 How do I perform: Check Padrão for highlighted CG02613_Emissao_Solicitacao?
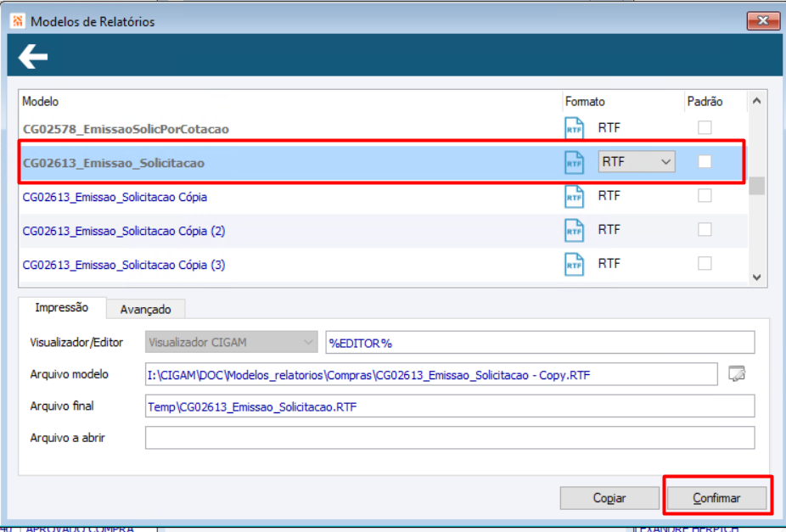click(x=705, y=161)
